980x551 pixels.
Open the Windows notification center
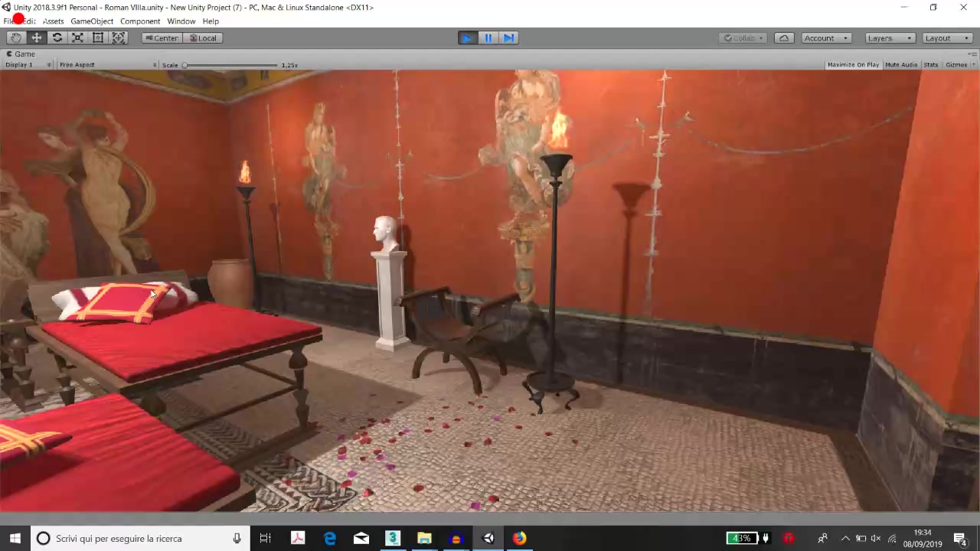point(960,538)
